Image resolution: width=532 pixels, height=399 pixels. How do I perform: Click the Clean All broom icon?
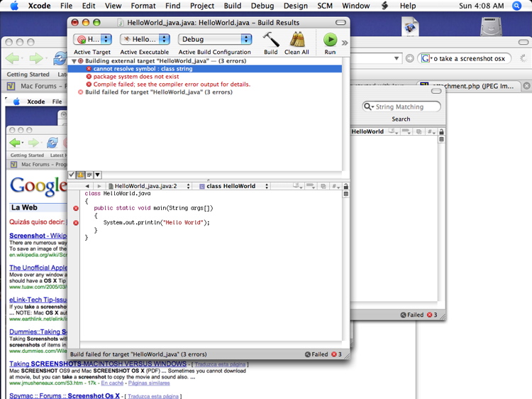pyautogui.click(x=297, y=39)
